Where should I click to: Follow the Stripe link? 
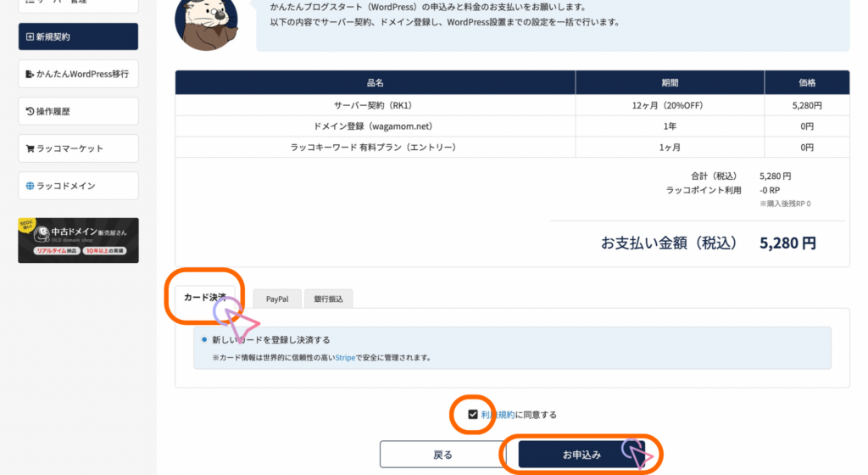[345, 358]
